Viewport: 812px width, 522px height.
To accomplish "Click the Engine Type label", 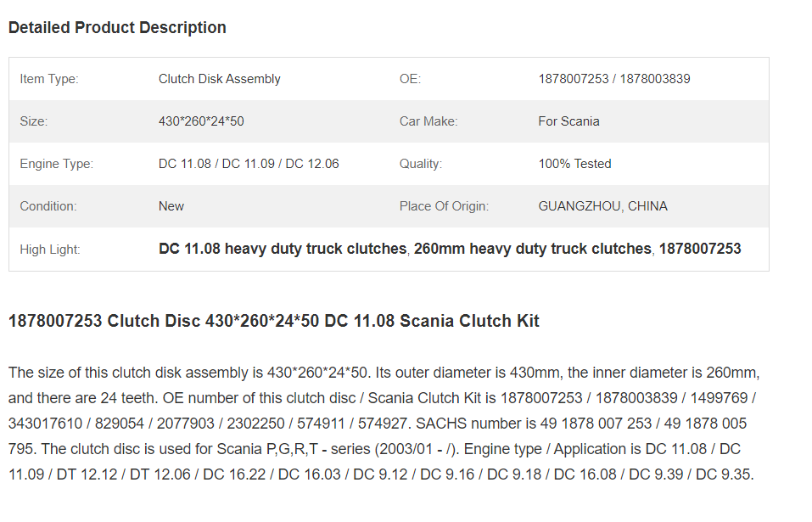I will click(57, 164).
